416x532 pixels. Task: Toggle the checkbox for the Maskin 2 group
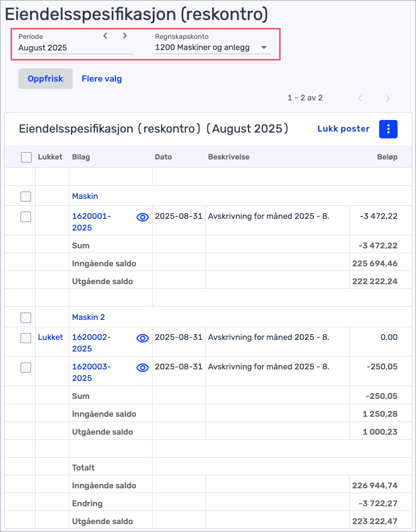[x=26, y=318]
